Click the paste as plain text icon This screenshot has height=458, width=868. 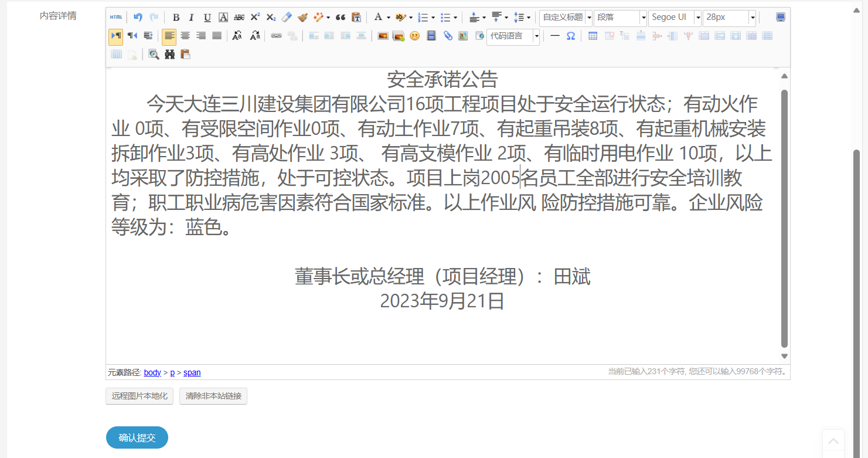pyautogui.click(x=356, y=18)
